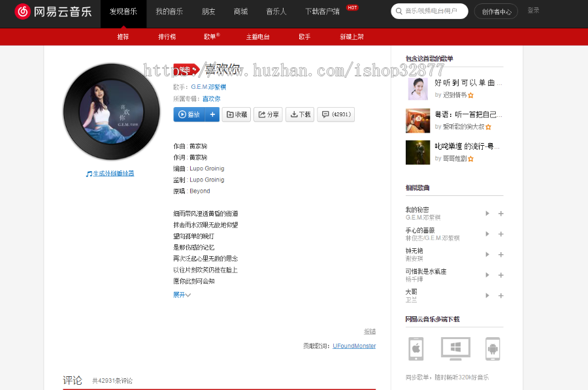This screenshot has width=588, height=390.
Task: Click the Windows PC download icon
Action: click(455, 349)
